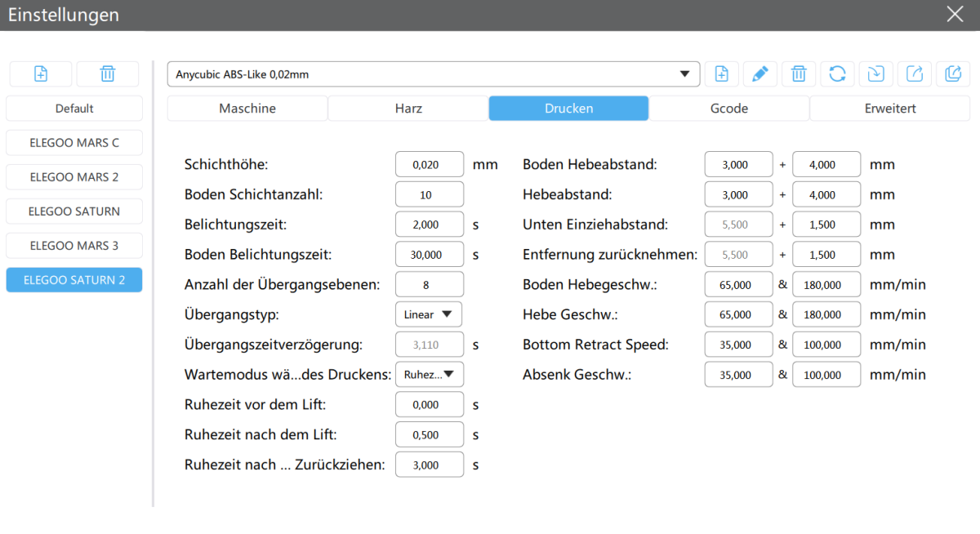This screenshot has height=534, width=980.
Task: Click the export profile icon
Action: pyautogui.click(x=915, y=74)
